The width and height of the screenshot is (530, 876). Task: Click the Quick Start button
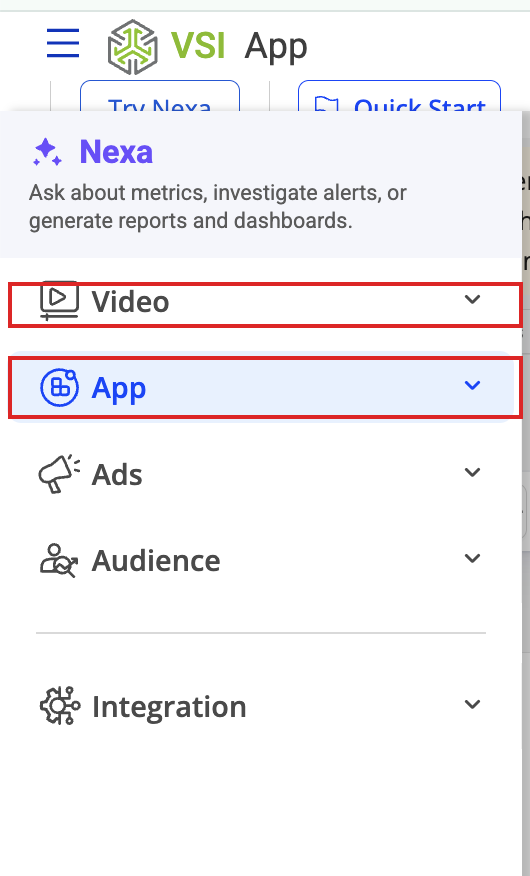399,96
